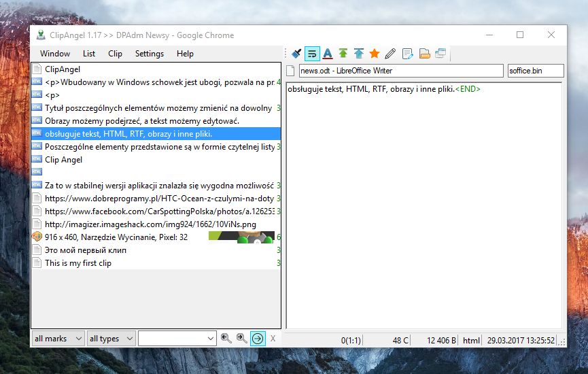Open the List menu

click(x=89, y=54)
